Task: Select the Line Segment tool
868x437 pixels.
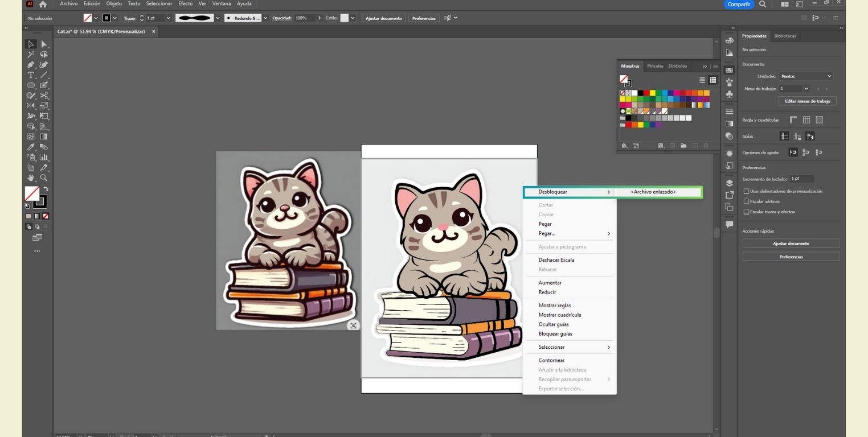Action: (44, 75)
